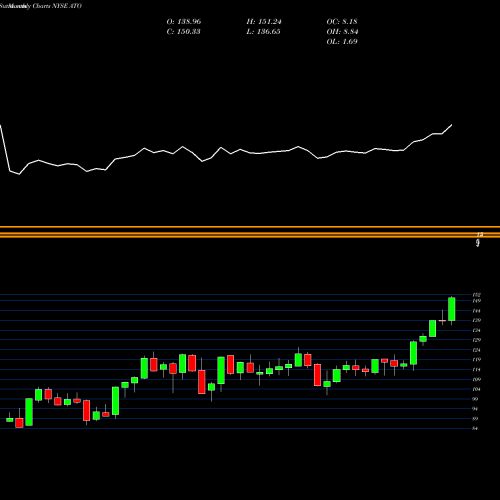Select the last tall green candle
Viewport: 500px width, 500px height.
coord(452,309)
